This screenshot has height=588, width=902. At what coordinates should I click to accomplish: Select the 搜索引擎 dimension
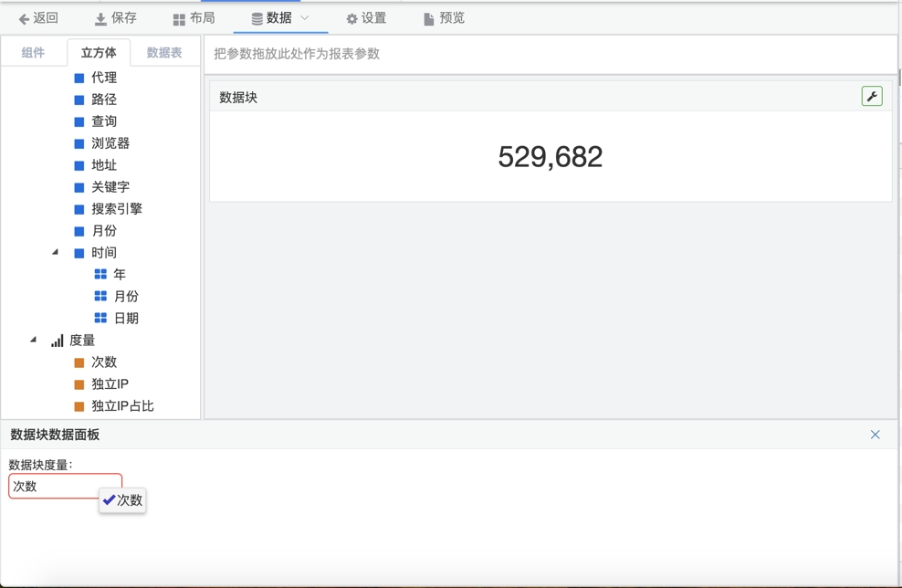[116, 209]
